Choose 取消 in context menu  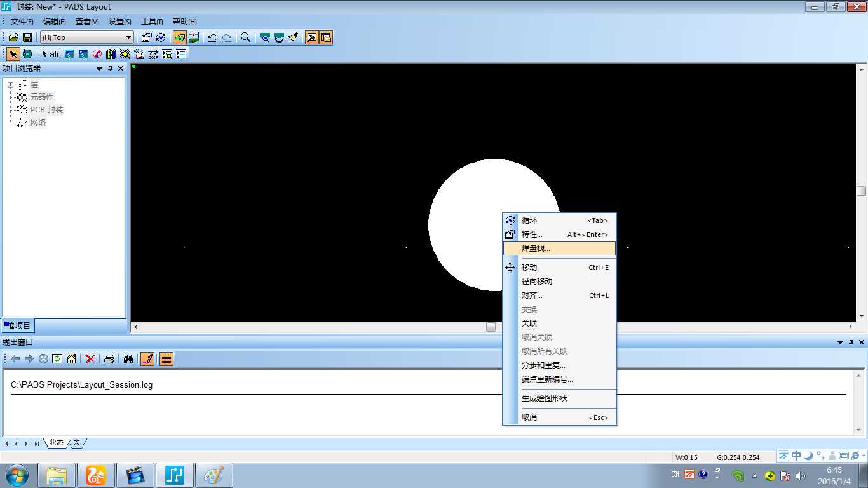(x=559, y=417)
